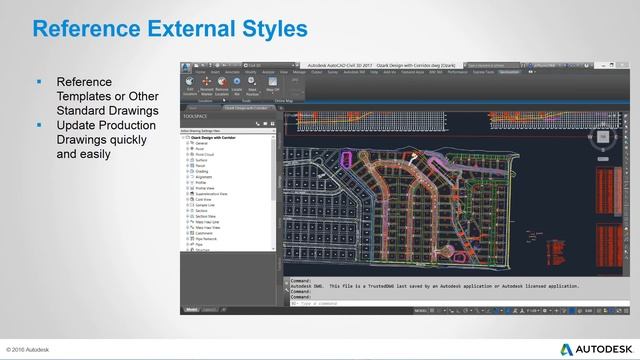This screenshot has height=360, width=640.
Task: Click the Cant View tree icon
Action: tap(192, 199)
